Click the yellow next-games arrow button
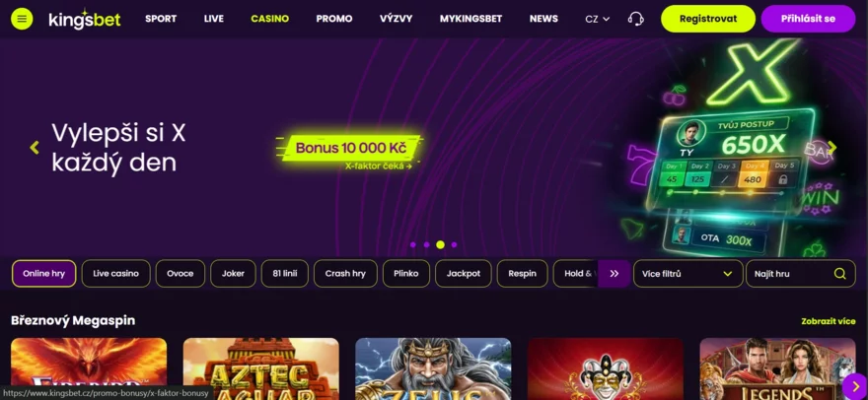 [x=854, y=386]
